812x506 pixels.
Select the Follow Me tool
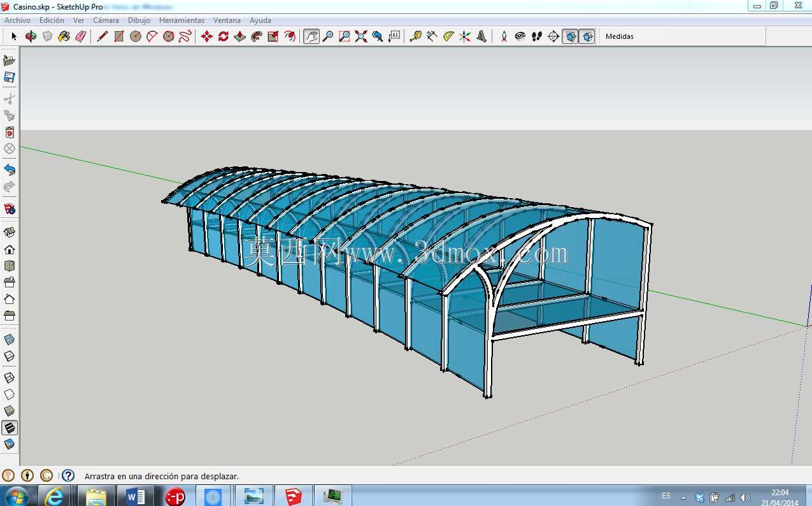tap(257, 36)
